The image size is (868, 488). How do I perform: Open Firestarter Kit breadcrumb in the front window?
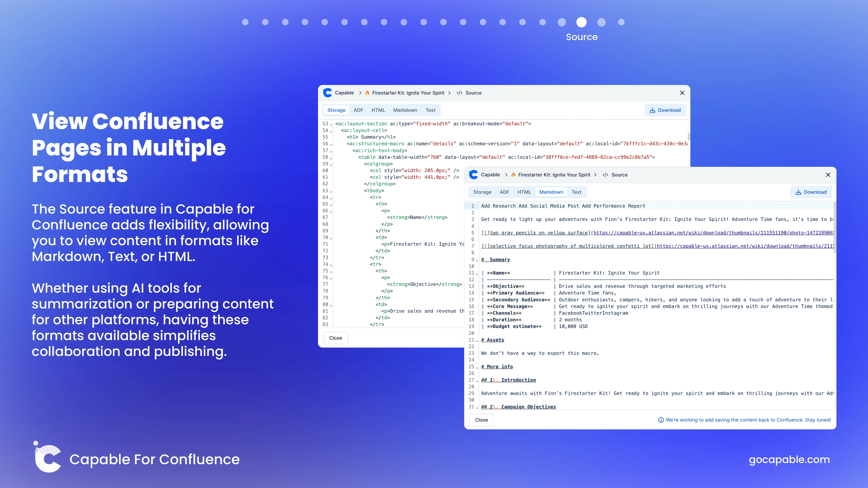coord(554,174)
